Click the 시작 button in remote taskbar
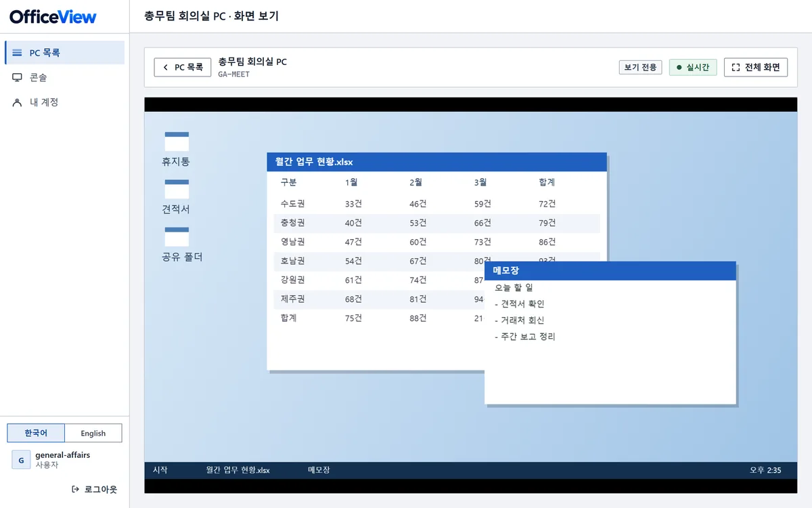The height and width of the screenshot is (508, 812). (x=160, y=470)
